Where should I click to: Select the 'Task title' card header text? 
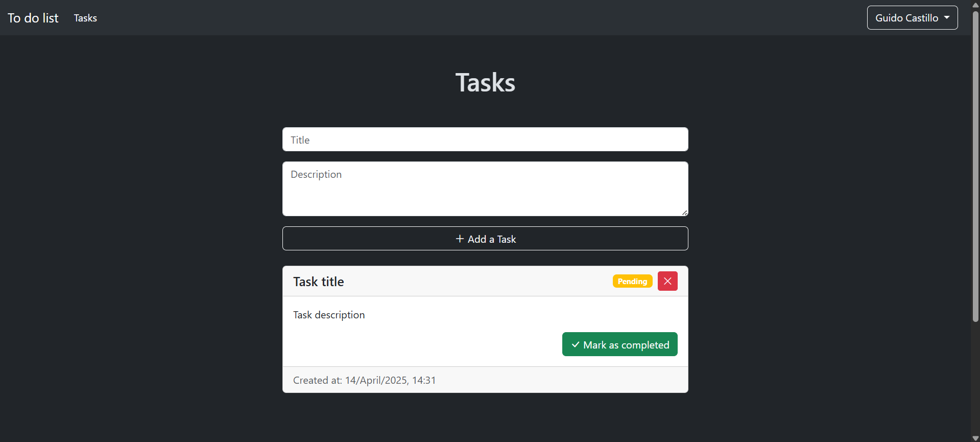click(x=318, y=282)
